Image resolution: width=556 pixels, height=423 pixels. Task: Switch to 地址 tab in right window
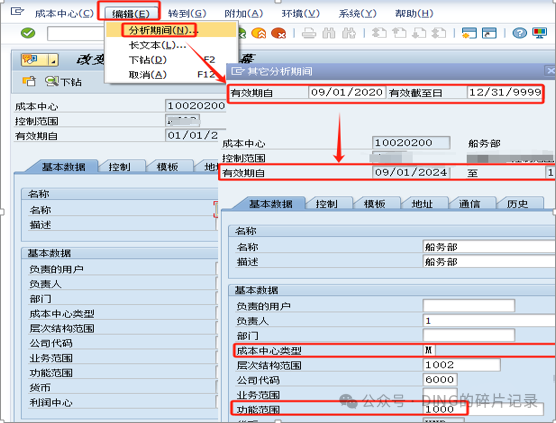[x=423, y=204]
